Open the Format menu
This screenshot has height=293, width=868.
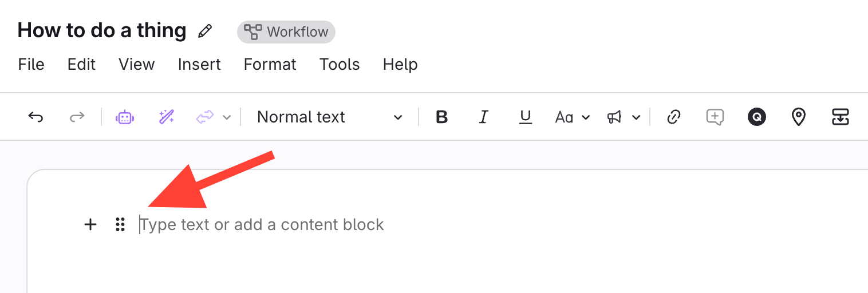coord(270,64)
